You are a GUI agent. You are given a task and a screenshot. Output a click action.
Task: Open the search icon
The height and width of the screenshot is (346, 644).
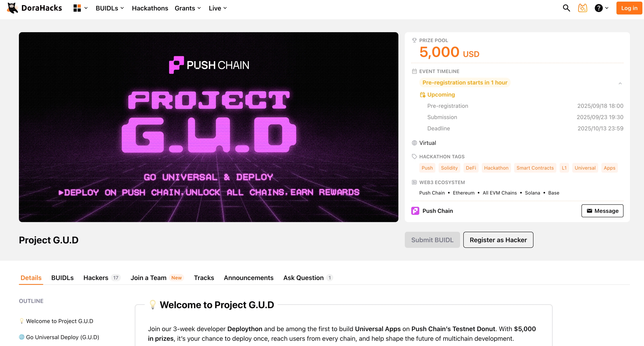tap(566, 8)
